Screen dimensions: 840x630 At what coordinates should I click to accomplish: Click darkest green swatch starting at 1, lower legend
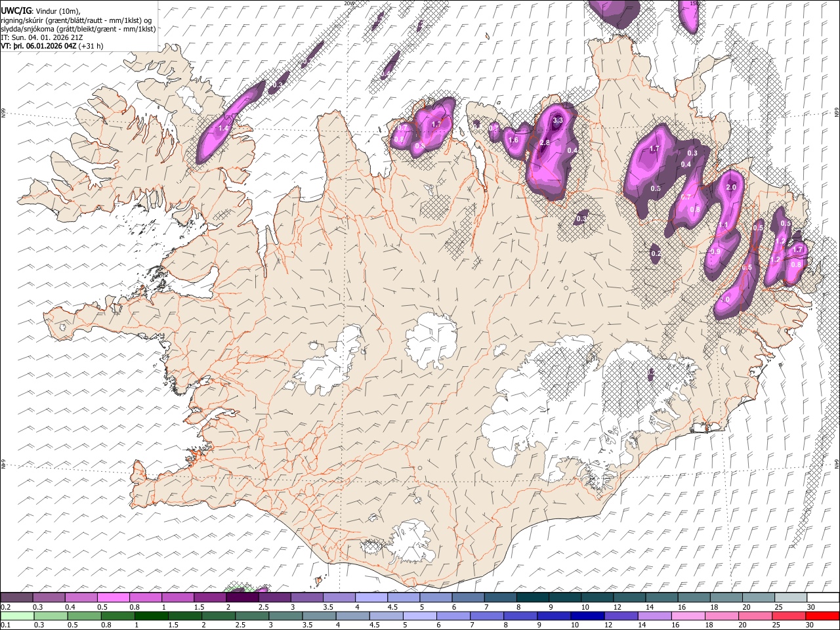(x=151, y=616)
